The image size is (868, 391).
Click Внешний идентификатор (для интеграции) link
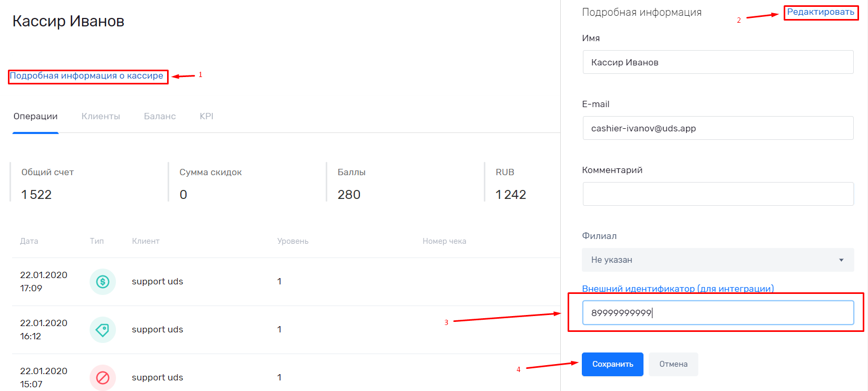(x=678, y=289)
